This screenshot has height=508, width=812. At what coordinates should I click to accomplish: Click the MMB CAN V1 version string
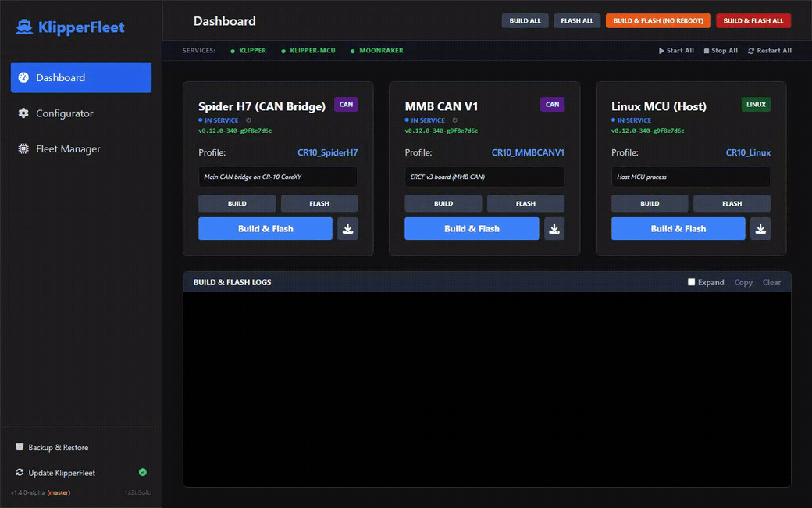pyautogui.click(x=441, y=131)
